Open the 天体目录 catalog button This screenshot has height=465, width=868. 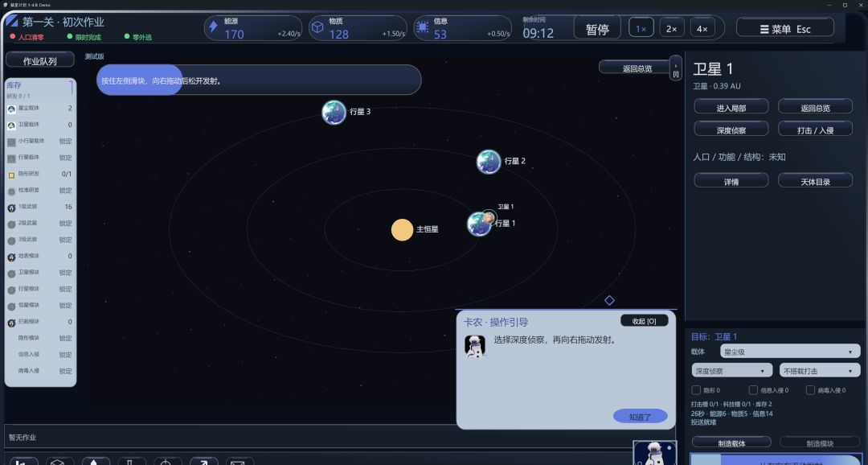(x=816, y=181)
